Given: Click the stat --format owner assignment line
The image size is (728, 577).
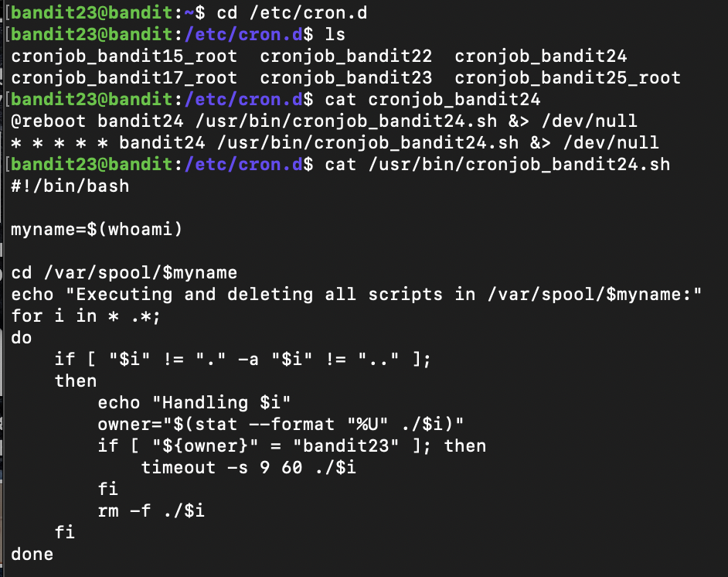Looking at the screenshot, I should click(x=281, y=424).
